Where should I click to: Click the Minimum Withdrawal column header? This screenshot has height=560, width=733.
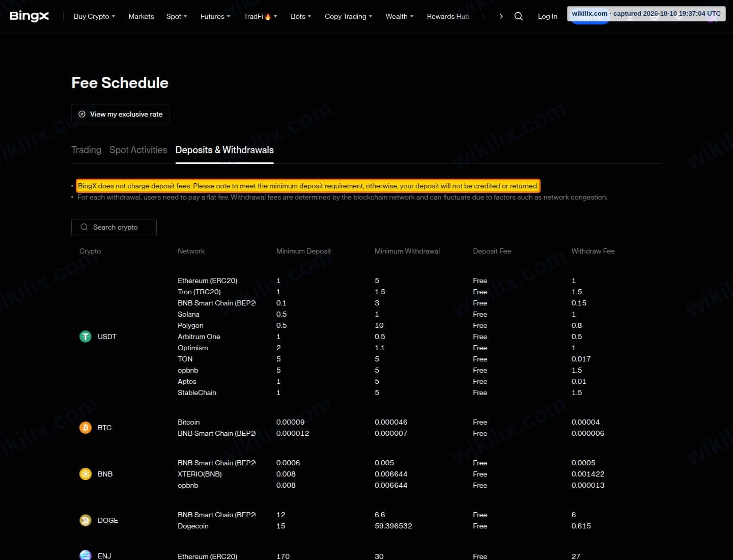[407, 251]
